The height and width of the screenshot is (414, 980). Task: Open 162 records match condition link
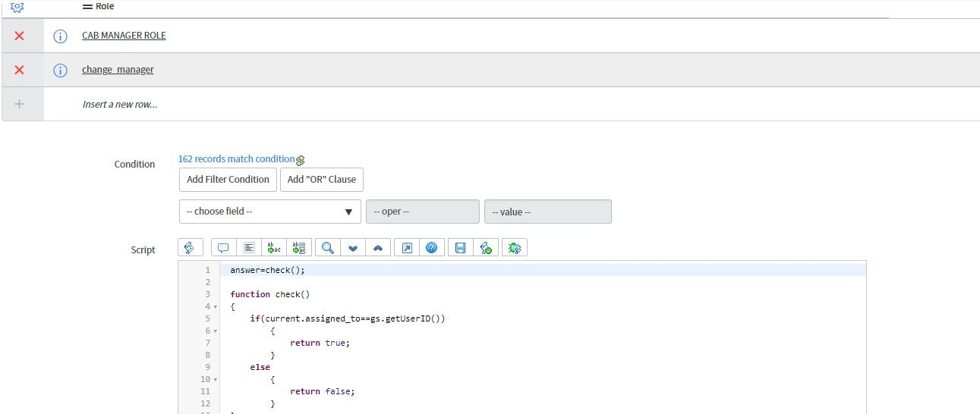click(x=236, y=158)
